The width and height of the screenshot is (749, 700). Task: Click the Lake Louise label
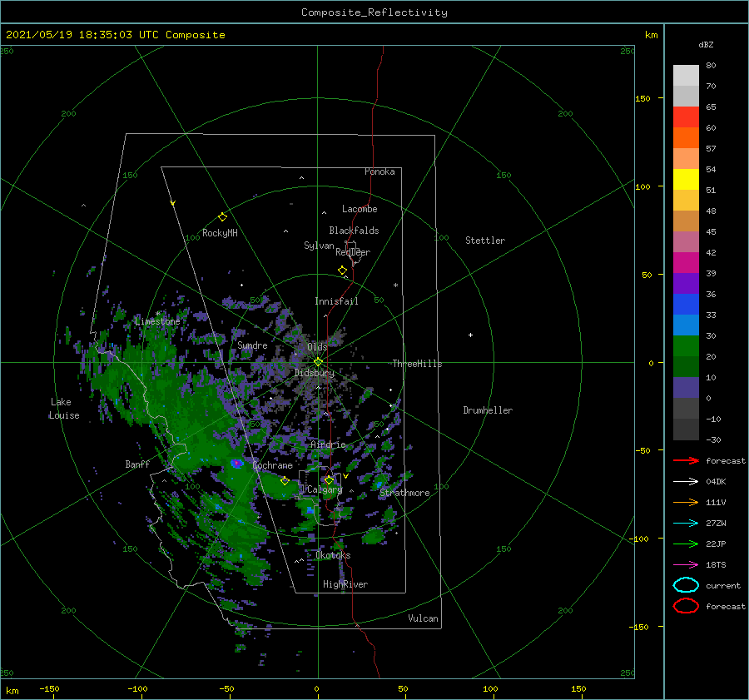tap(64, 409)
